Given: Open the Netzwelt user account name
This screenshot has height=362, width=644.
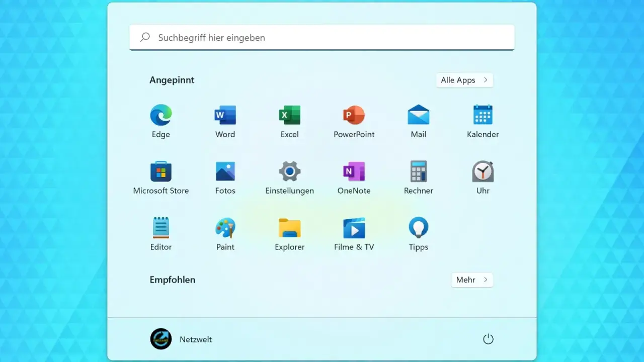Looking at the screenshot, I should click(196, 339).
